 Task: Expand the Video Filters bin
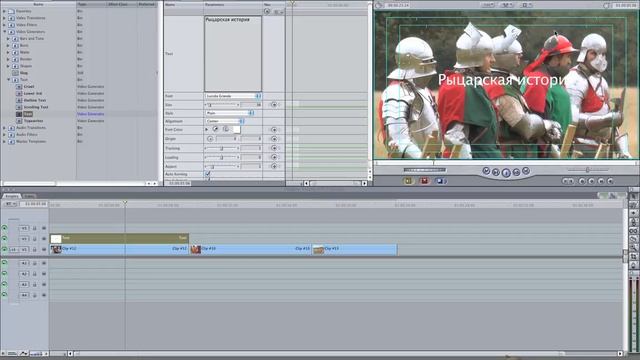4,25
